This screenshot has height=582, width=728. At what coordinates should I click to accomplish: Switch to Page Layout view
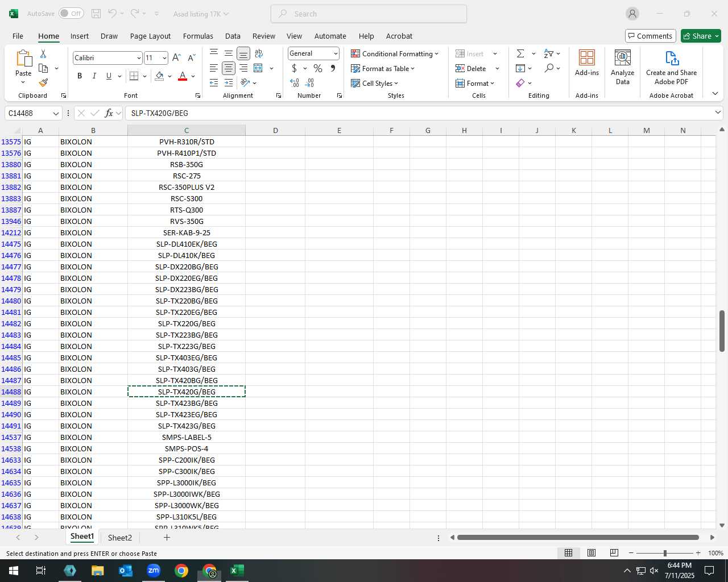pos(591,552)
